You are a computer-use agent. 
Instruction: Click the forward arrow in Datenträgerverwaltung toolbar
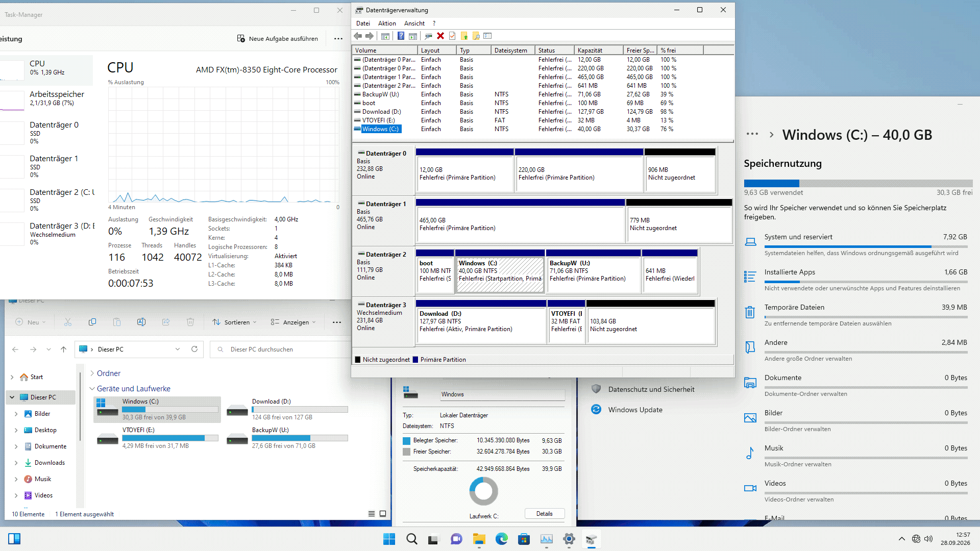coord(370,36)
